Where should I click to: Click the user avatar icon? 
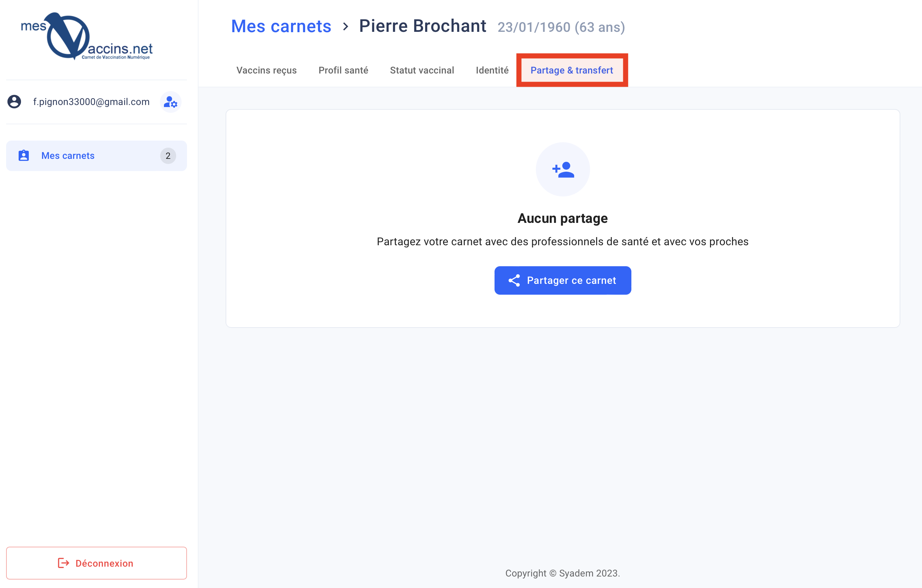pyautogui.click(x=14, y=102)
